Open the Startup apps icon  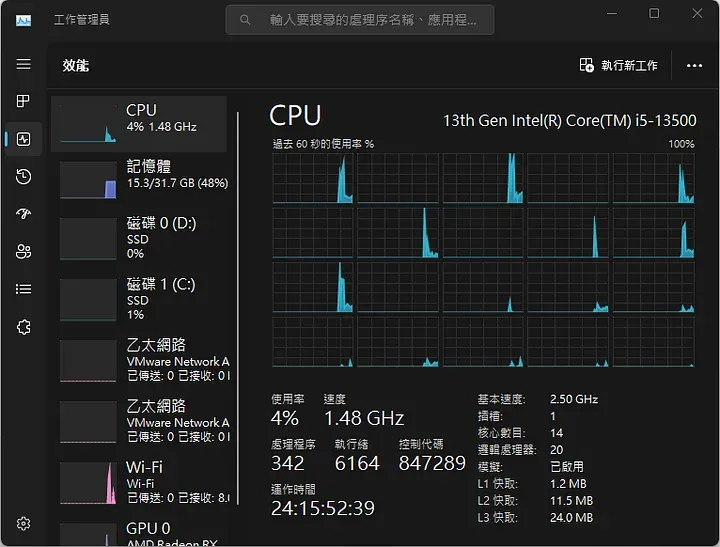pos(23,214)
